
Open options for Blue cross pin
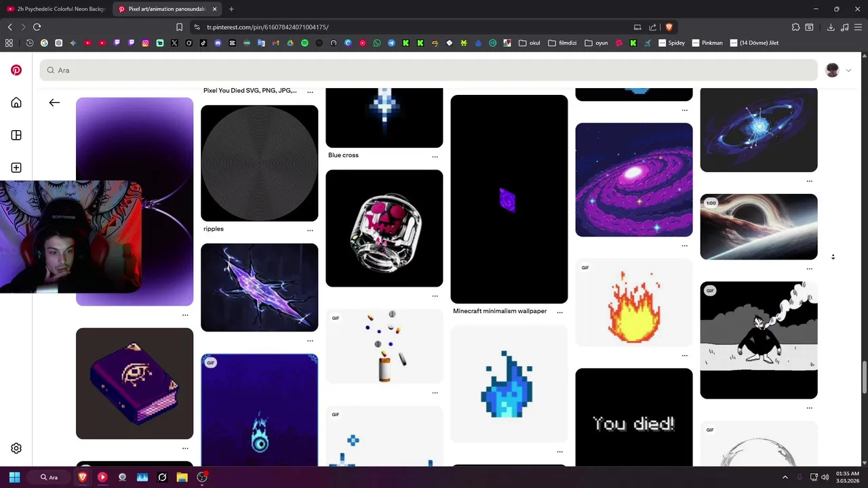point(435,157)
